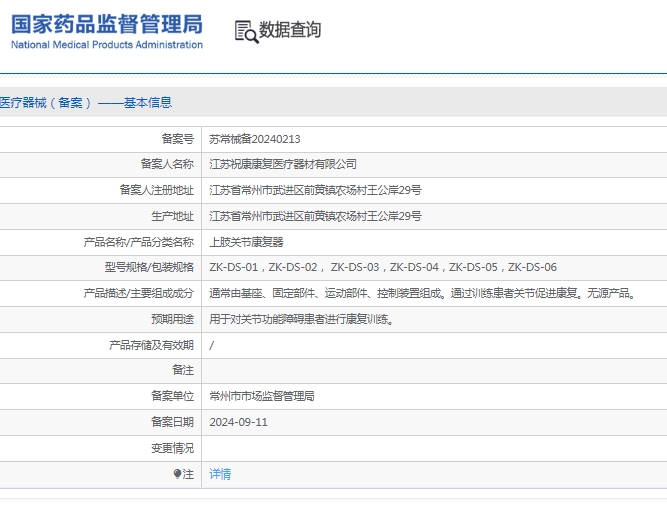Click the 备注 row label

(183, 370)
